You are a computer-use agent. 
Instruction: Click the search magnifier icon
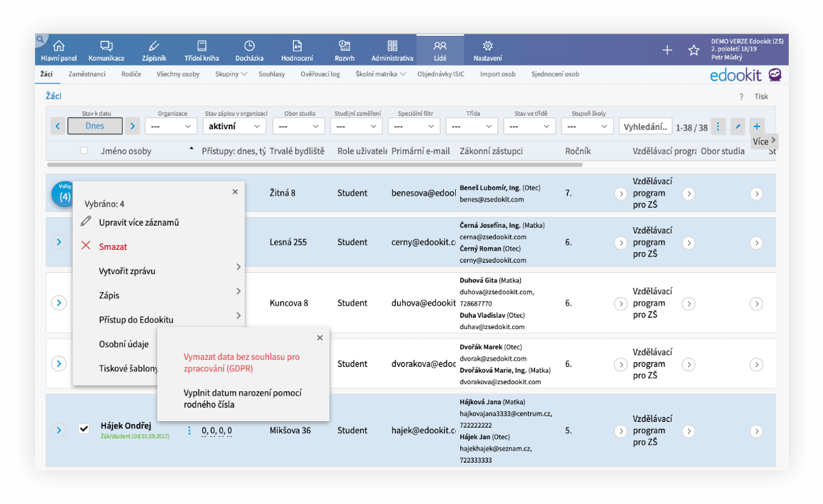click(41, 39)
